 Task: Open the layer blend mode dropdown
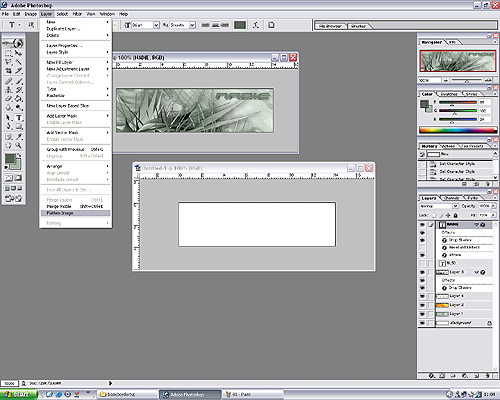(x=439, y=206)
